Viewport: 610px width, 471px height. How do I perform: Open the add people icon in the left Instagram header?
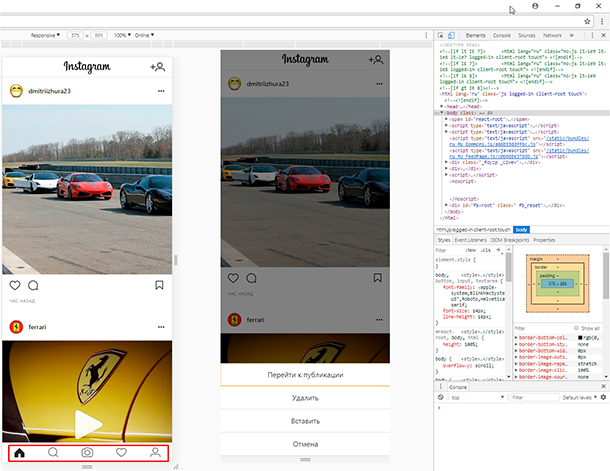pos(158,67)
